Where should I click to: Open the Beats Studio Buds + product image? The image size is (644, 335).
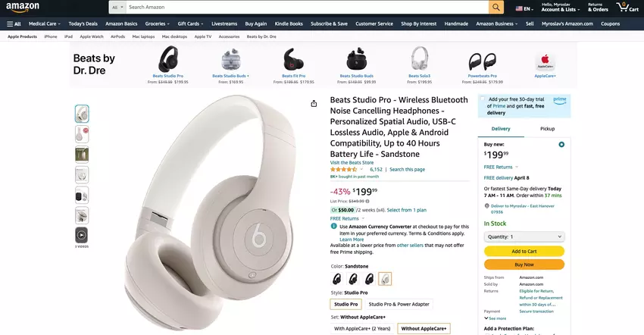[x=230, y=60]
